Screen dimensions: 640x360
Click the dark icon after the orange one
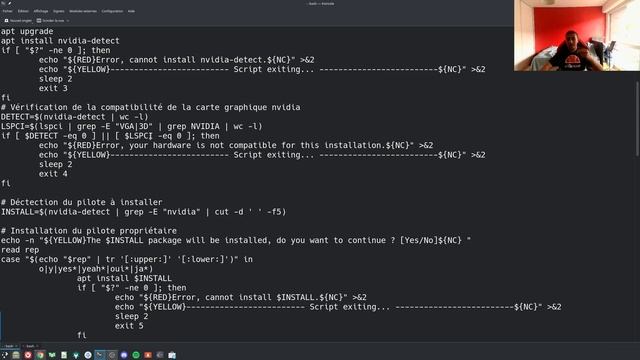[x=160, y=355]
